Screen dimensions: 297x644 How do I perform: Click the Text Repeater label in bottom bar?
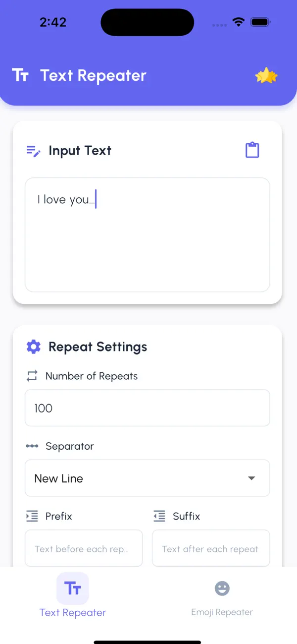tap(72, 613)
